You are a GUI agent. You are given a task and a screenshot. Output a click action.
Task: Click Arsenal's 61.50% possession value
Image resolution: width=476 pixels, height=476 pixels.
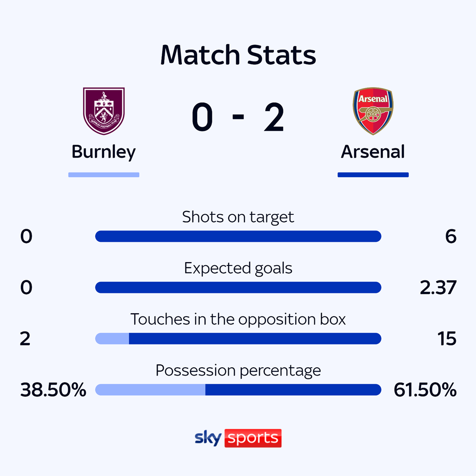coord(425,390)
